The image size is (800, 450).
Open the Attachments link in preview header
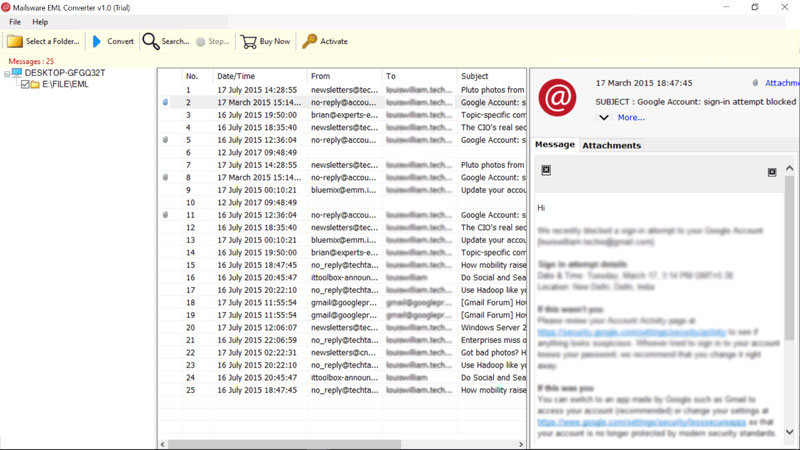(x=782, y=83)
